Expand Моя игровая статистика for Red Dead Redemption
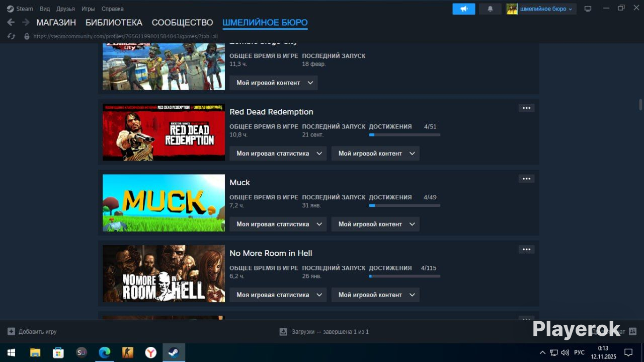This screenshot has width=644, height=362. [x=278, y=154]
